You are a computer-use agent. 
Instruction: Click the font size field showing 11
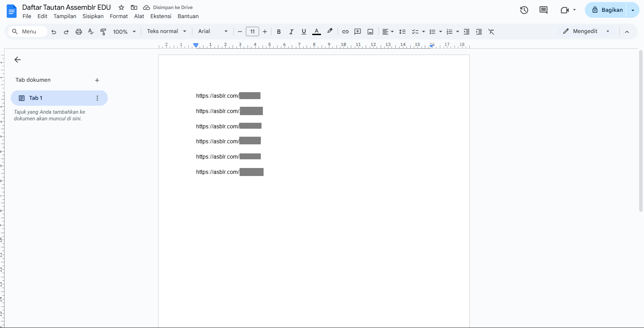(x=252, y=32)
